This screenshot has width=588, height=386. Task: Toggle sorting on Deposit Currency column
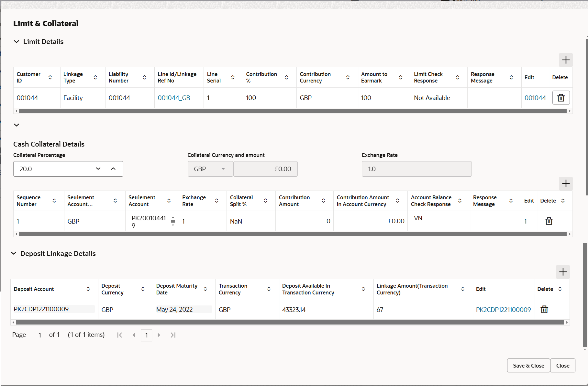143,289
